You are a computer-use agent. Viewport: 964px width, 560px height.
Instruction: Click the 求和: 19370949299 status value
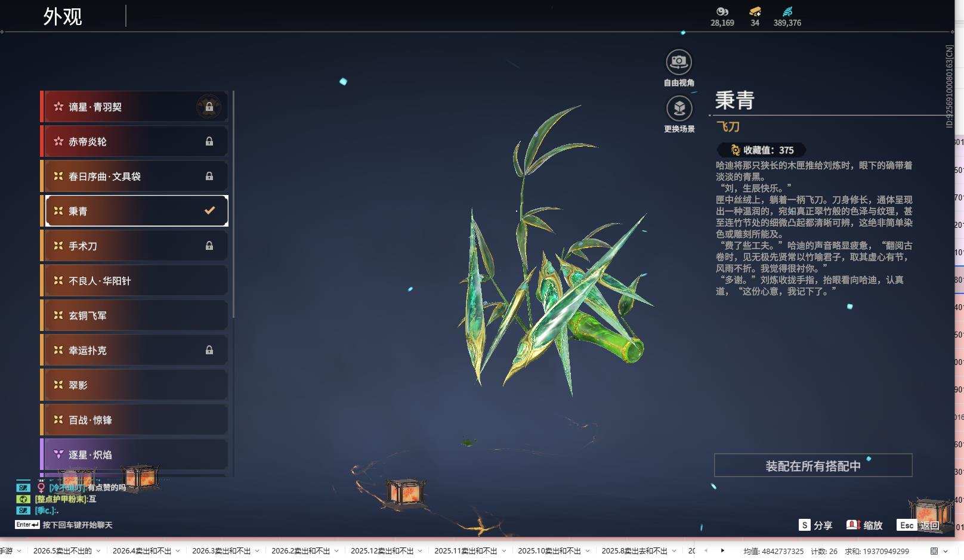877,551
